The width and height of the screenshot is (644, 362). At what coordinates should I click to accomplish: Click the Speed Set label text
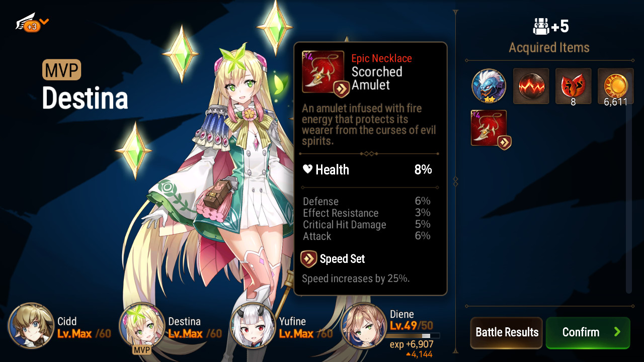click(342, 259)
